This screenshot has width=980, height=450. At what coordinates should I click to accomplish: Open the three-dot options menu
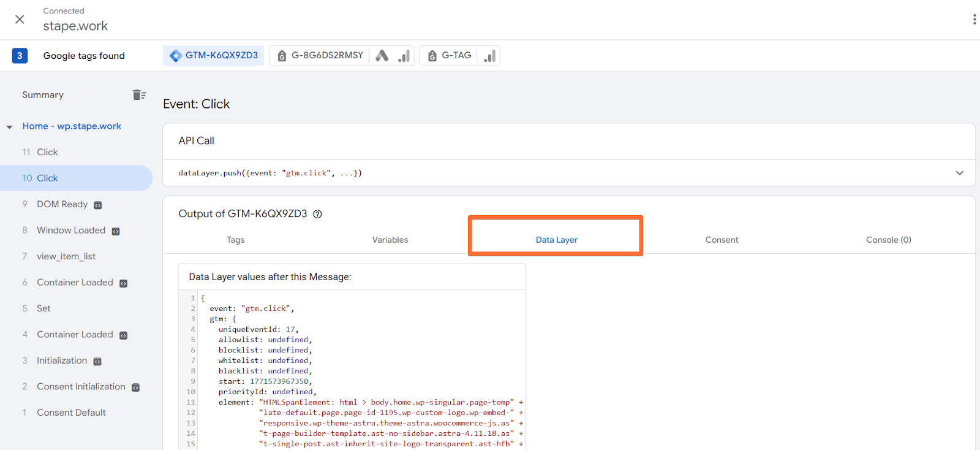coord(974,20)
